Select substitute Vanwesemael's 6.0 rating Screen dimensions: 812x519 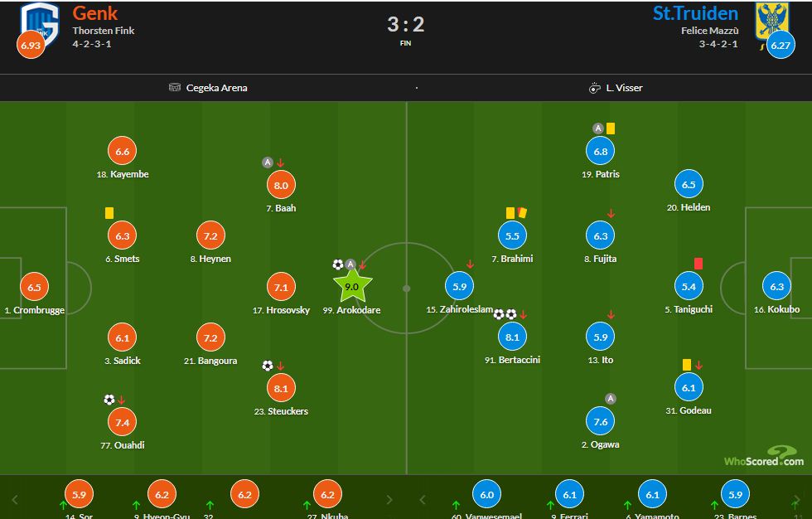[486, 494]
